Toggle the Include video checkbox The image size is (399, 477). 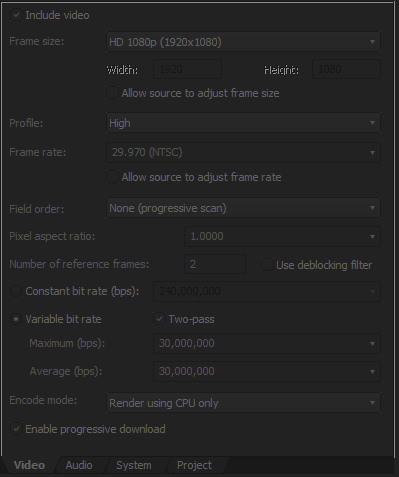16,15
